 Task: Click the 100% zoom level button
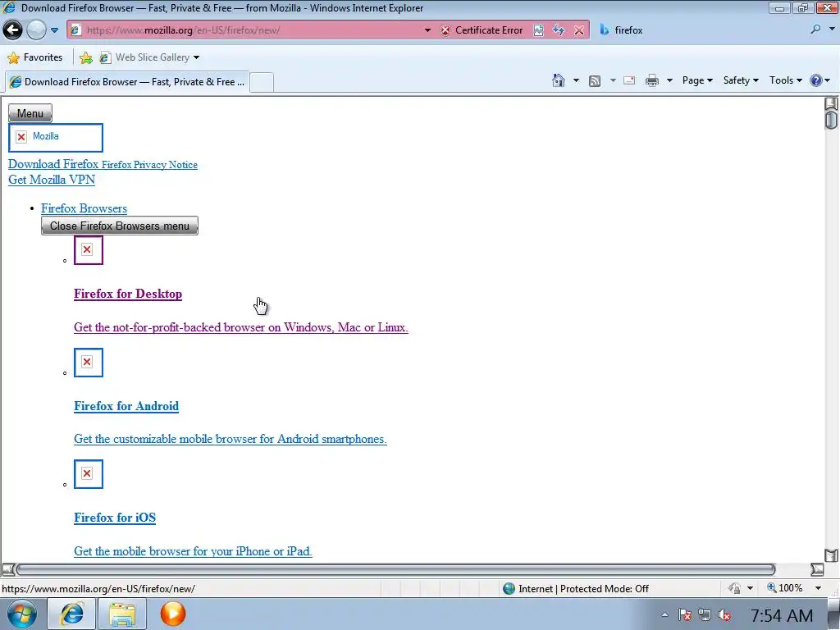[x=785, y=588]
